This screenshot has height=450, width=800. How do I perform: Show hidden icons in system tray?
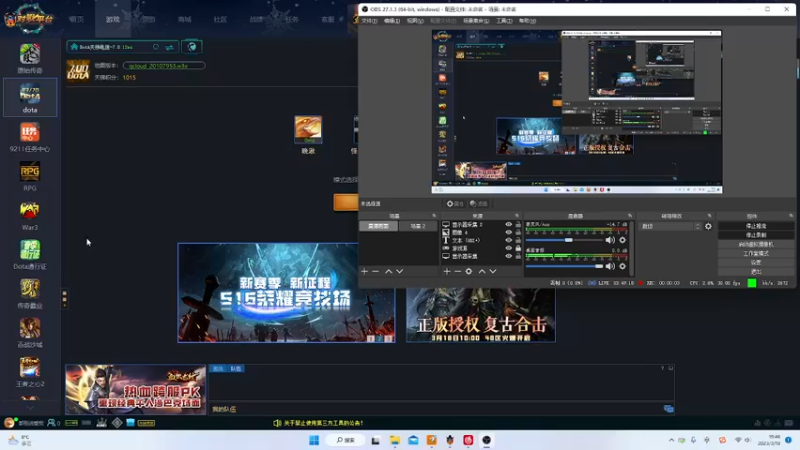point(671,440)
